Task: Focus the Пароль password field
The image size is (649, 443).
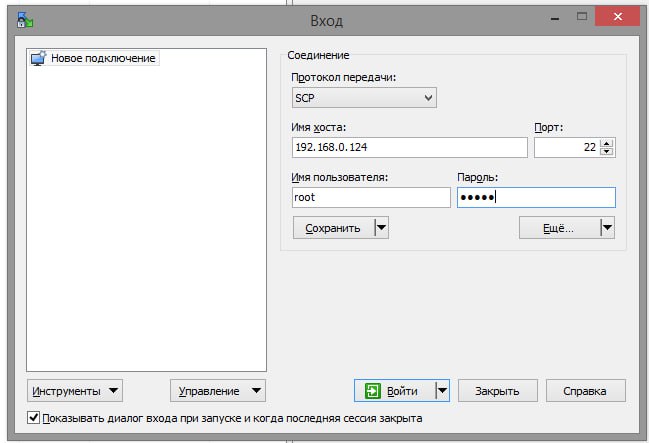Action: point(535,197)
